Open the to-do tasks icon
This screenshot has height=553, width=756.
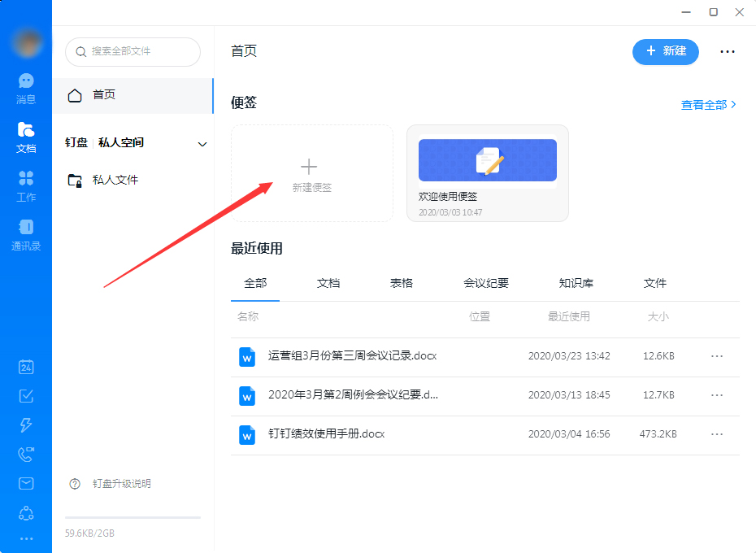point(25,396)
